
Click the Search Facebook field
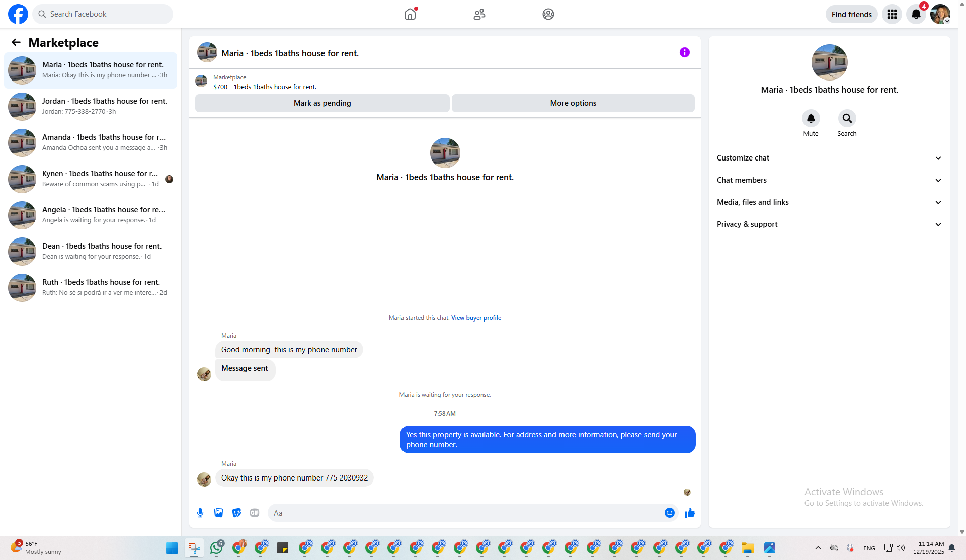point(103,14)
